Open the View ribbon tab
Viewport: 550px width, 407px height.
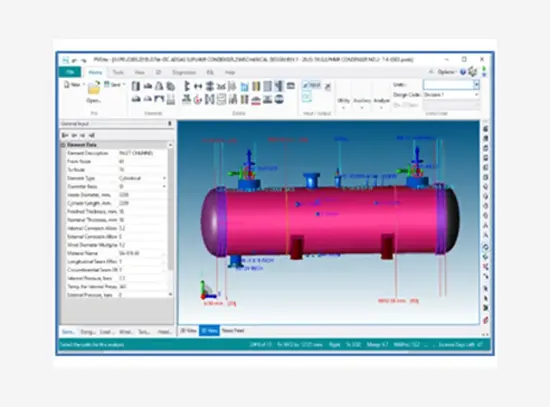click(x=139, y=72)
